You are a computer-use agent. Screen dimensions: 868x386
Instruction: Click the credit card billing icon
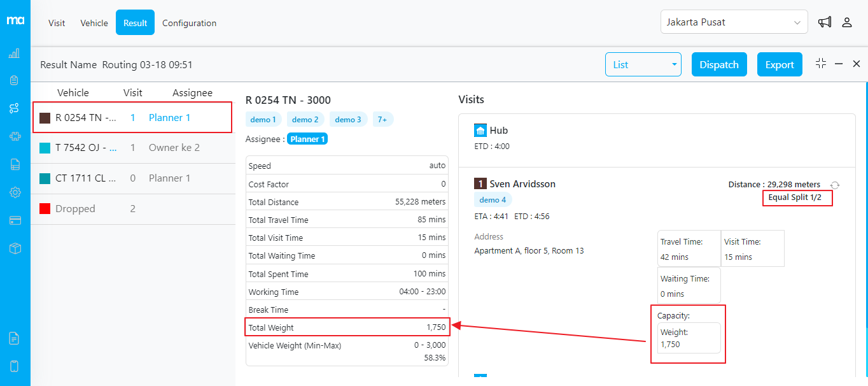14,220
